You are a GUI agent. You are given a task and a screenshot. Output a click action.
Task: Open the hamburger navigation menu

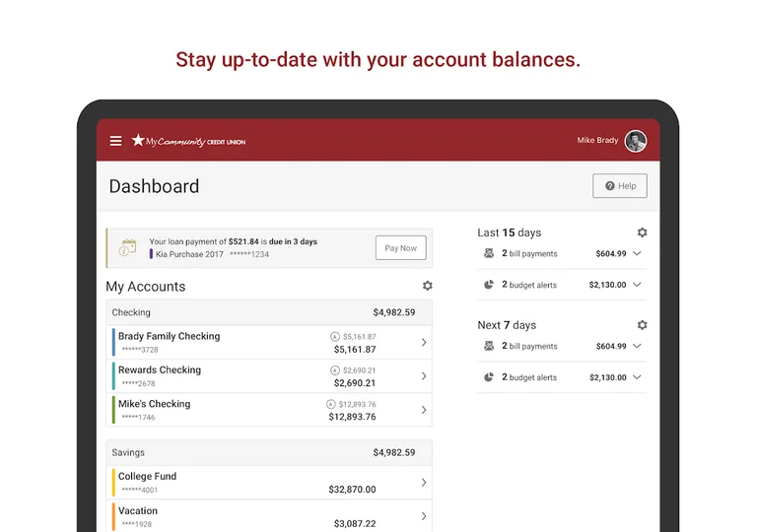pyautogui.click(x=116, y=141)
